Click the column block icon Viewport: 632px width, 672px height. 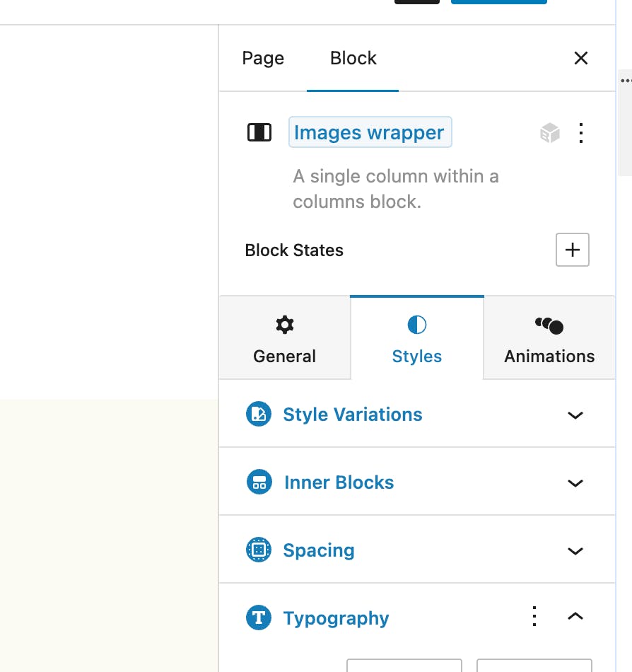pyautogui.click(x=259, y=132)
